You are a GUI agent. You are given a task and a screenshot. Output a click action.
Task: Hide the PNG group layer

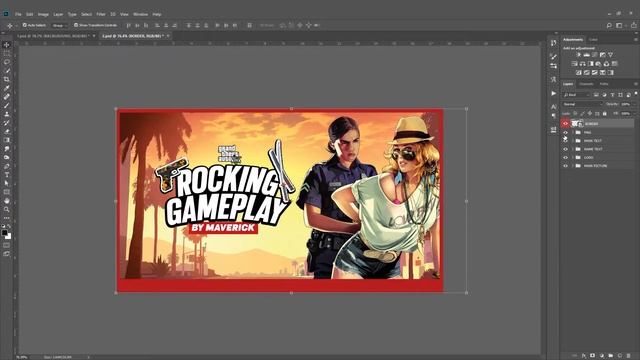tap(565, 132)
